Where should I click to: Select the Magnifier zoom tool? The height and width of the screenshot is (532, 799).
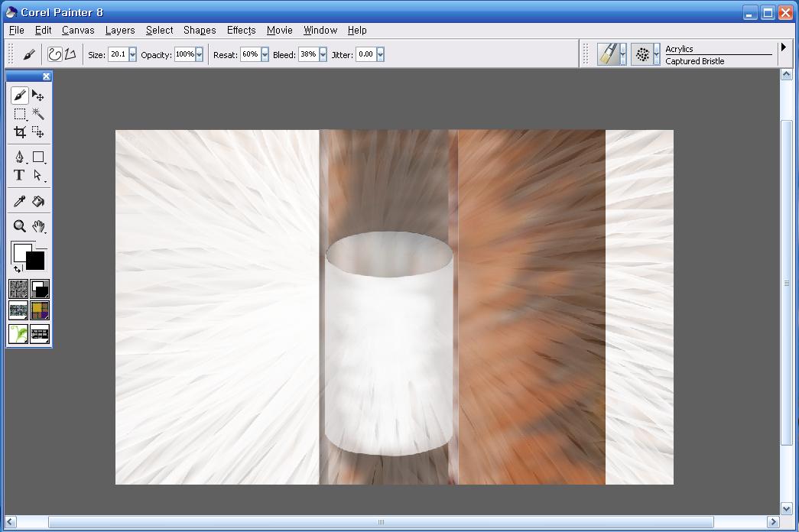tap(20, 226)
